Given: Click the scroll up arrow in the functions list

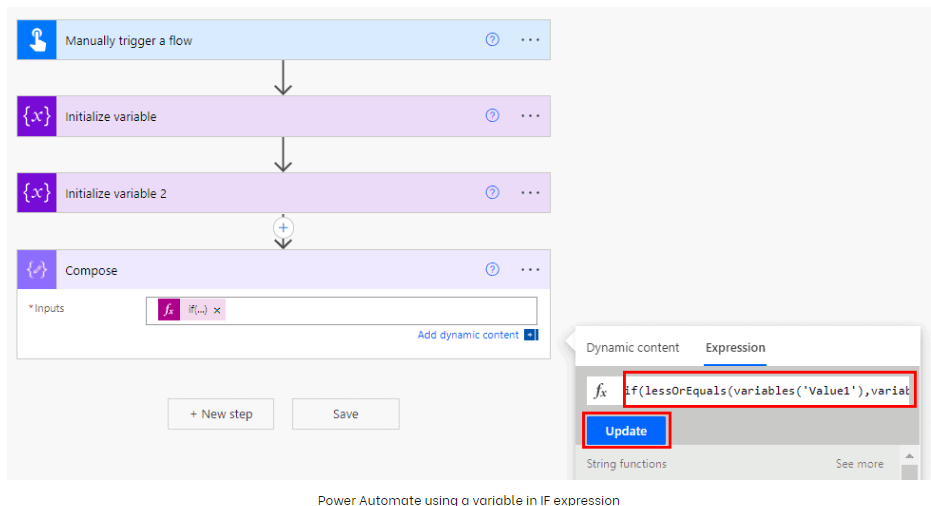Looking at the screenshot, I should tap(909, 456).
